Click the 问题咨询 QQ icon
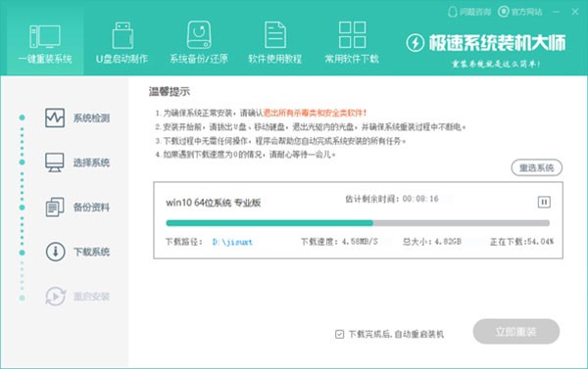 tap(453, 12)
